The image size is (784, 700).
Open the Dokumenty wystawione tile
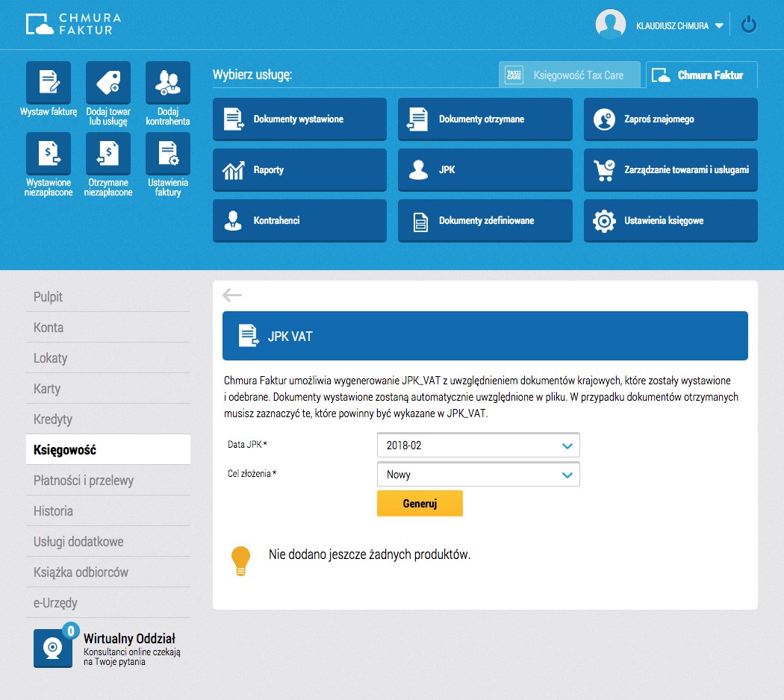pyautogui.click(x=299, y=119)
